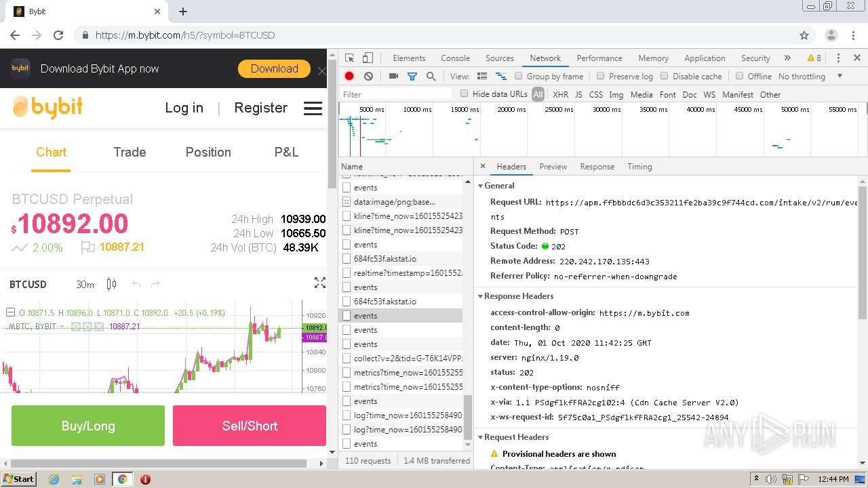Go back to the previous page

(15, 35)
